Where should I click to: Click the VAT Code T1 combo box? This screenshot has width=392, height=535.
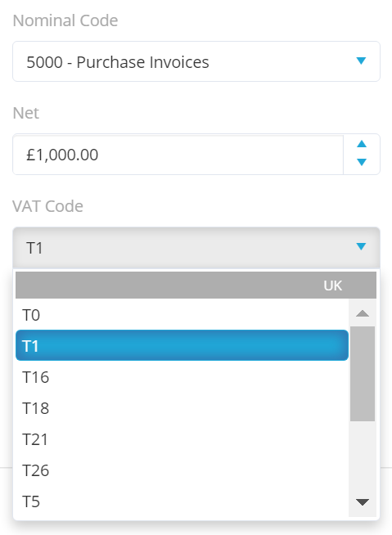pos(196,247)
